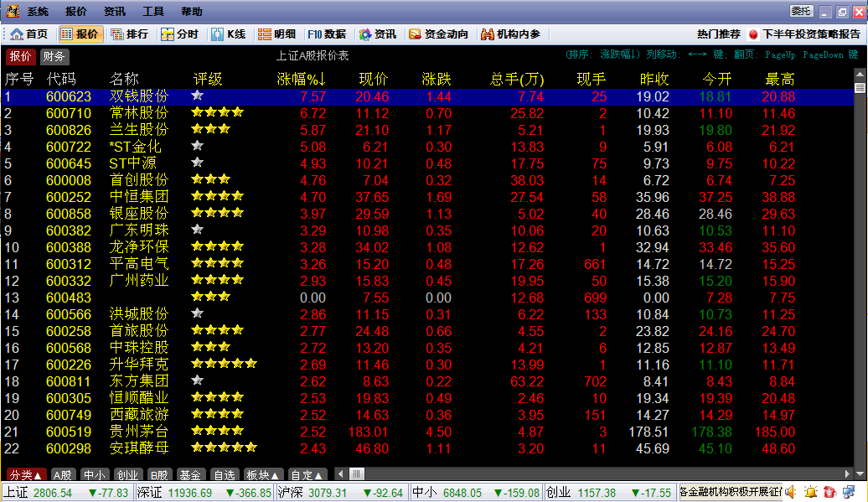
Task: Click the vertical scrollbar thumb
Action: click(860, 87)
